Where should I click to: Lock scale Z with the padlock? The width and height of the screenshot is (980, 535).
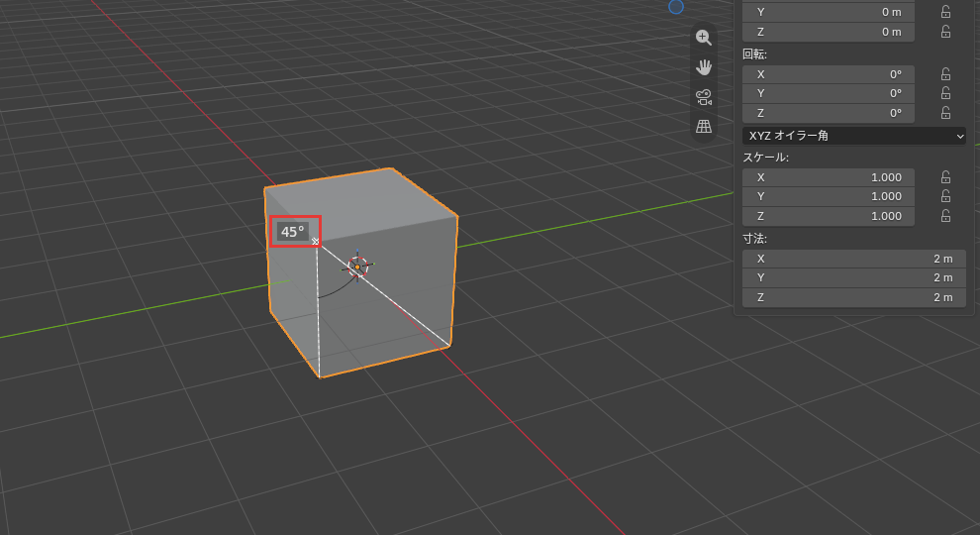coord(945,216)
